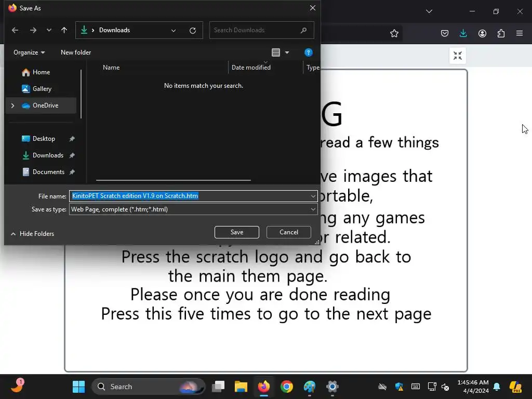532x399 pixels.
Task: Open Windows Security tray icon
Action: [400, 387]
